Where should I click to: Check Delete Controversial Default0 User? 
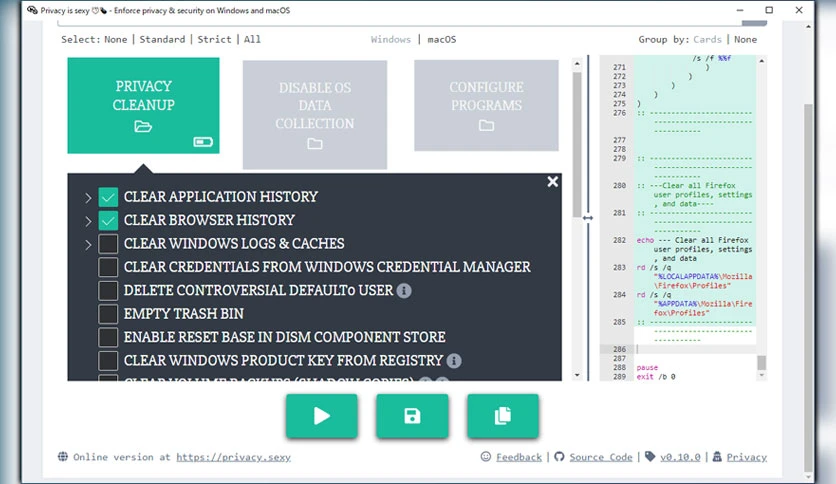pyautogui.click(x=108, y=291)
